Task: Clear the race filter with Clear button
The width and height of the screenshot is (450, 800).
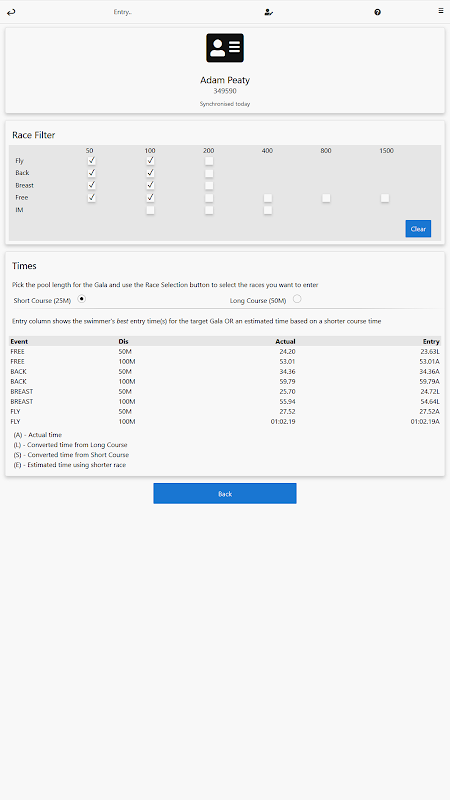Action: click(418, 229)
